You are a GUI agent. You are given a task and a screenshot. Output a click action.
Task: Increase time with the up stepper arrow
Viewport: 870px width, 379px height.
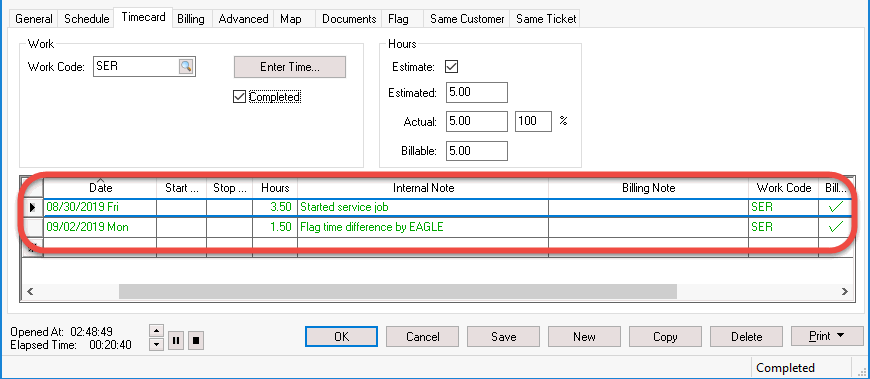[x=157, y=331]
